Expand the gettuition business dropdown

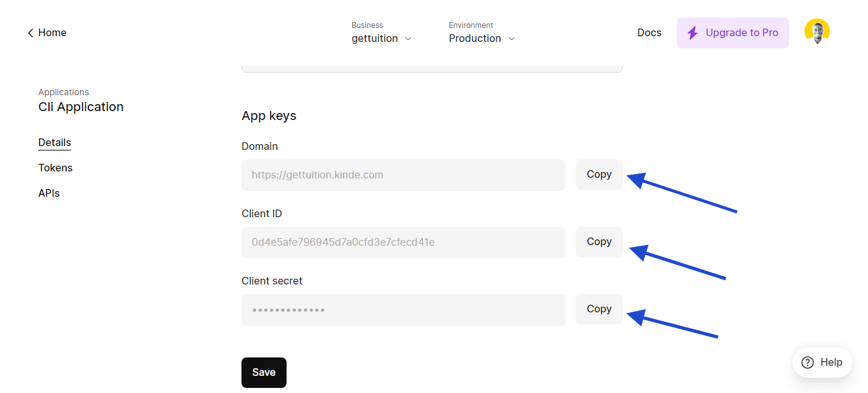[x=381, y=39]
